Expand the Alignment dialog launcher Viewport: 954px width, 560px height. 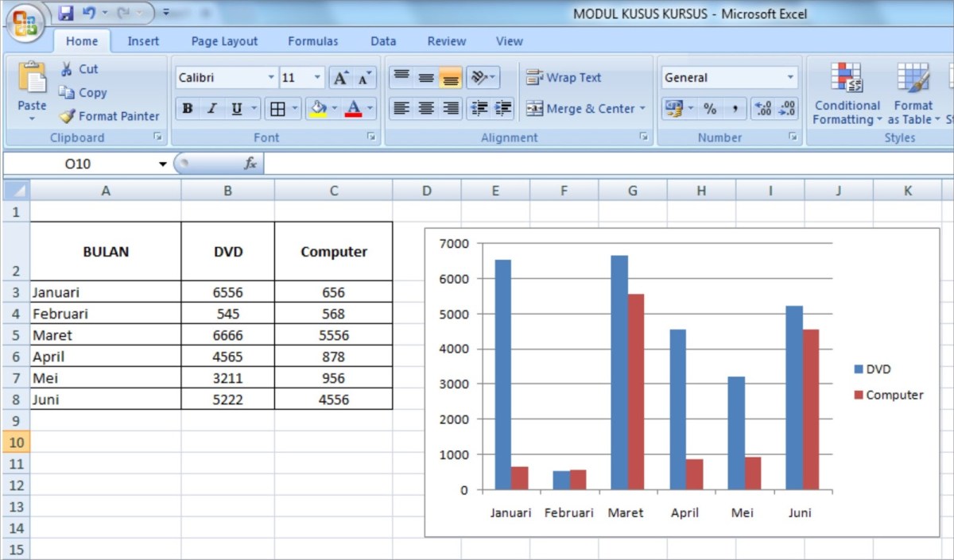tap(644, 137)
